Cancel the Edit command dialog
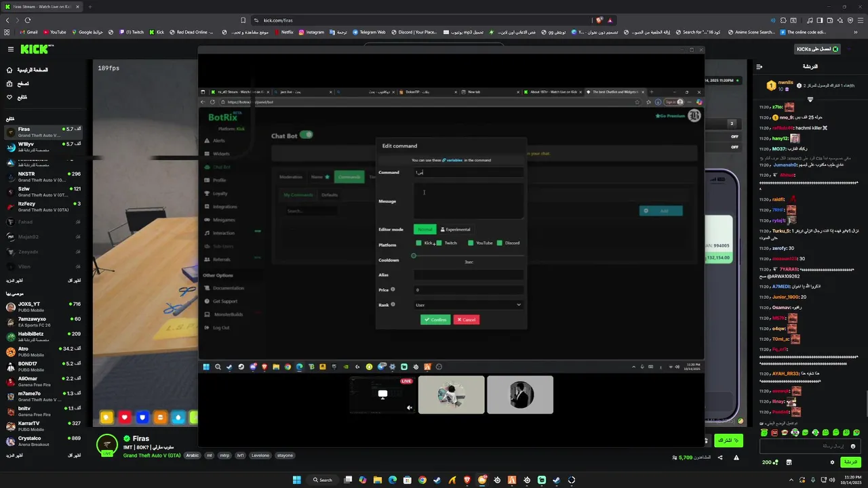868x488 pixels. tap(466, 319)
